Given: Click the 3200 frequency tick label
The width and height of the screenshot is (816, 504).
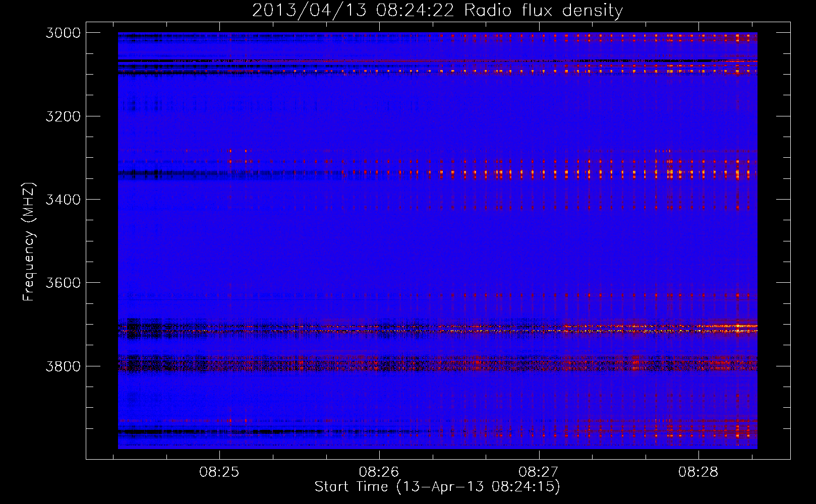Looking at the screenshot, I should point(63,116).
